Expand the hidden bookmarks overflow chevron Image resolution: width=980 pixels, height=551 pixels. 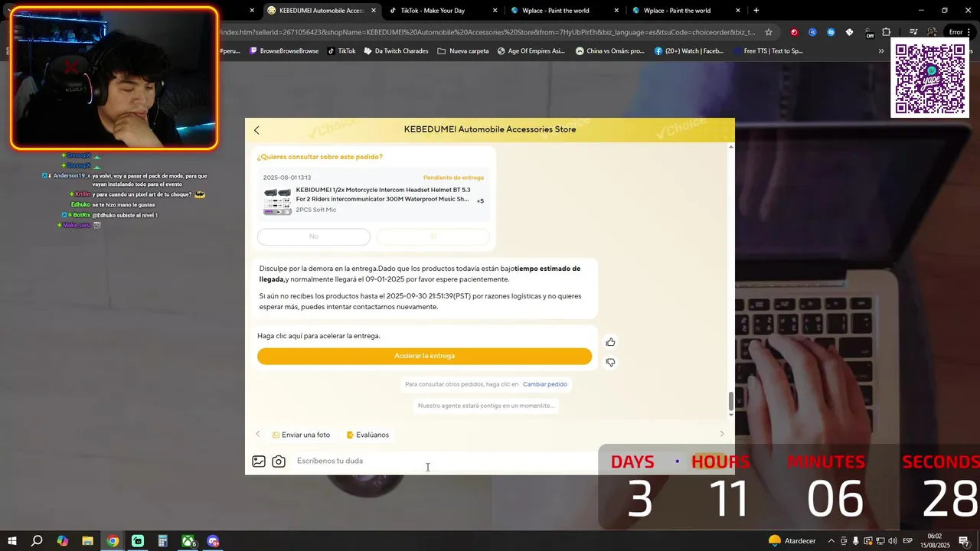pyautogui.click(x=881, y=51)
